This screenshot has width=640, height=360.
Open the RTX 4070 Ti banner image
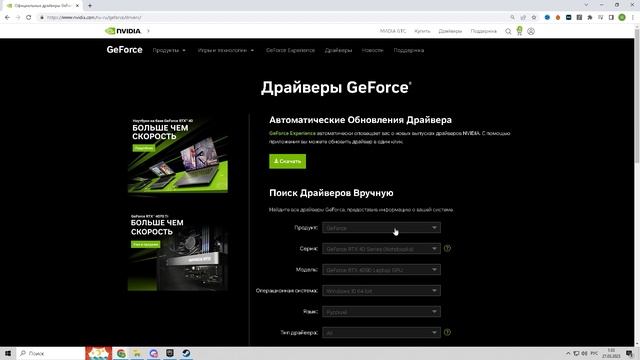(178, 251)
